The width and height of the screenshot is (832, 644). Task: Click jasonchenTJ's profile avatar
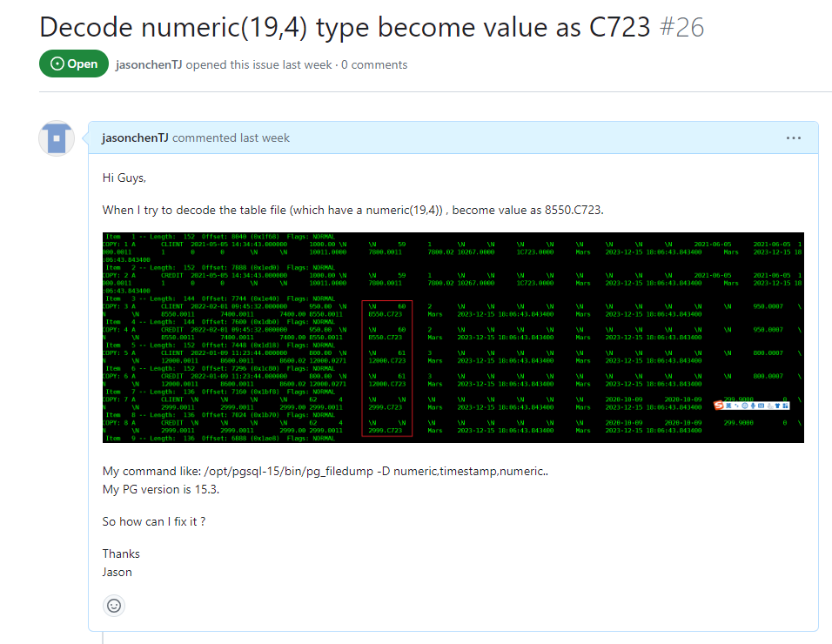(x=57, y=138)
